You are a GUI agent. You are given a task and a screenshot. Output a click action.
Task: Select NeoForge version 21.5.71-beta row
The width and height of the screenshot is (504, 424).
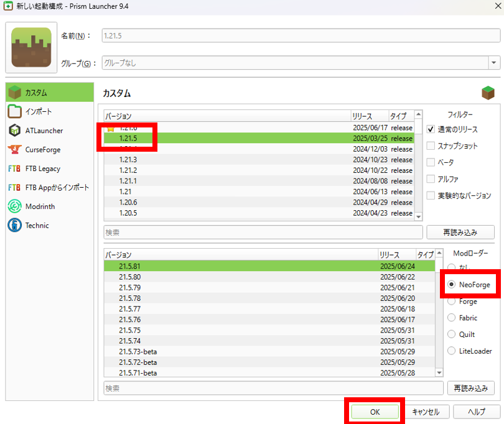point(269,372)
